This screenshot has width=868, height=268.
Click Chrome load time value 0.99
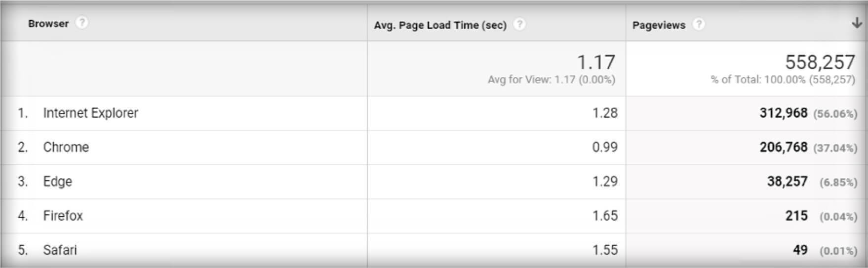pyautogui.click(x=605, y=147)
